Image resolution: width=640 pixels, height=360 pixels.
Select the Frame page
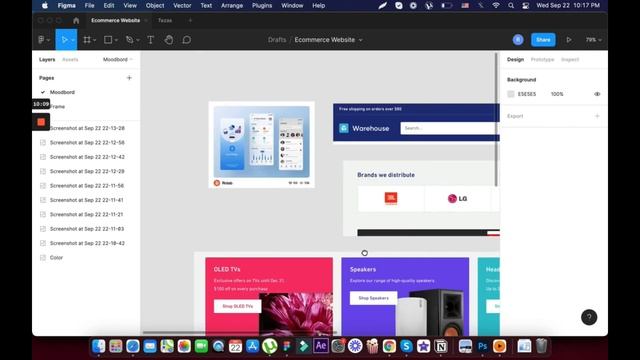point(58,107)
